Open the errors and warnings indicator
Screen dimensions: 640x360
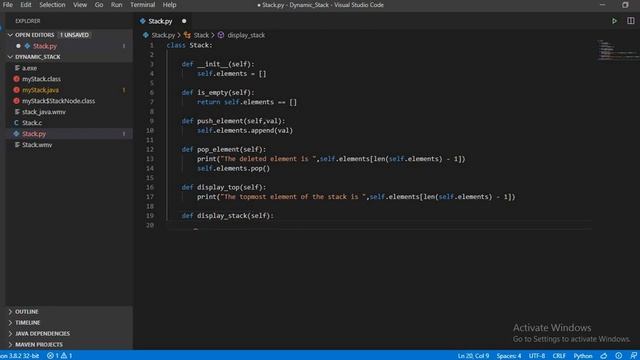point(60,356)
